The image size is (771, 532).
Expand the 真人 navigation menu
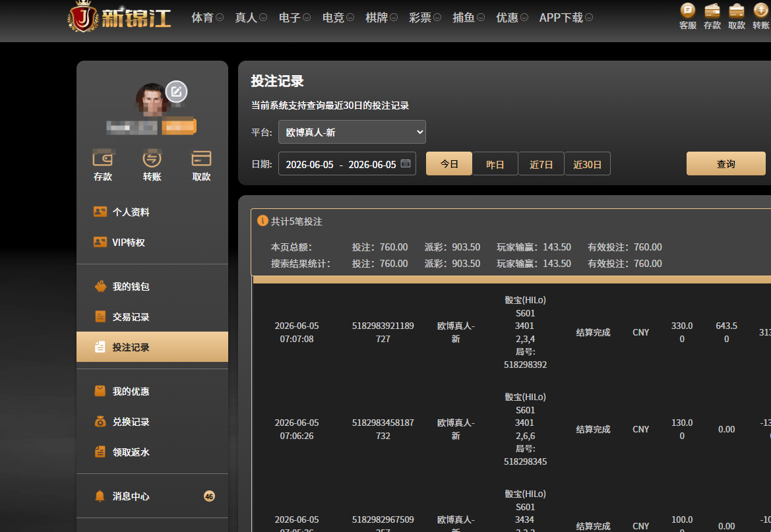click(x=251, y=18)
